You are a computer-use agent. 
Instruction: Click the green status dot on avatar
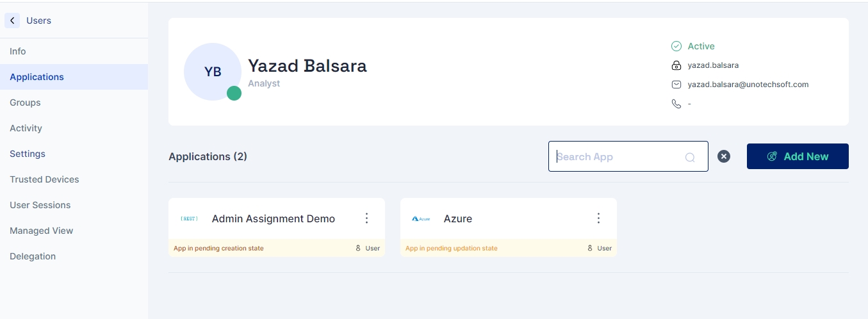click(x=234, y=94)
